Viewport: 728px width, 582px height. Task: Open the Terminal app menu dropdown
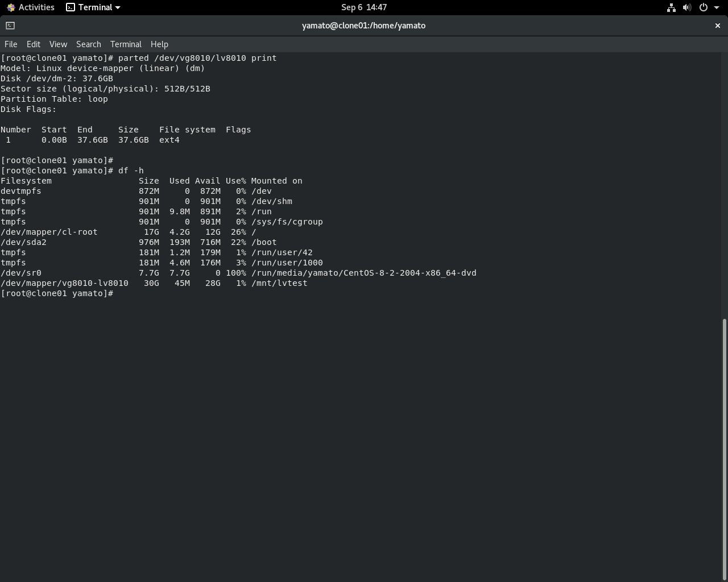tap(93, 7)
